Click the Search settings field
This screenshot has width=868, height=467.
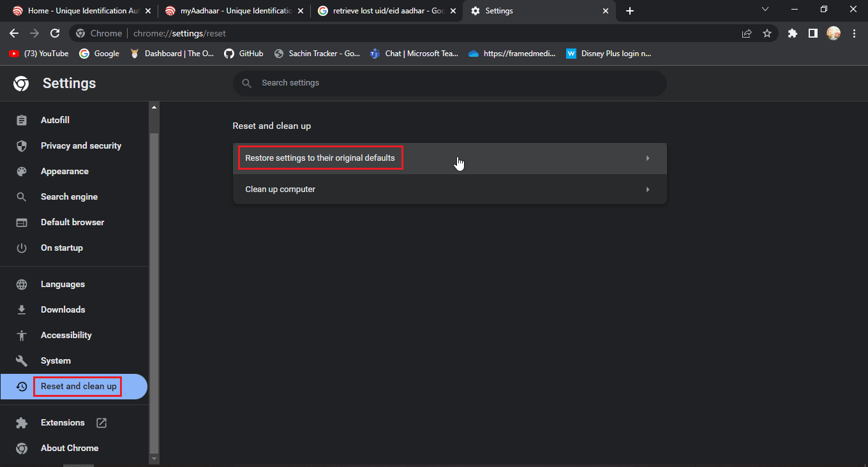(x=449, y=83)
